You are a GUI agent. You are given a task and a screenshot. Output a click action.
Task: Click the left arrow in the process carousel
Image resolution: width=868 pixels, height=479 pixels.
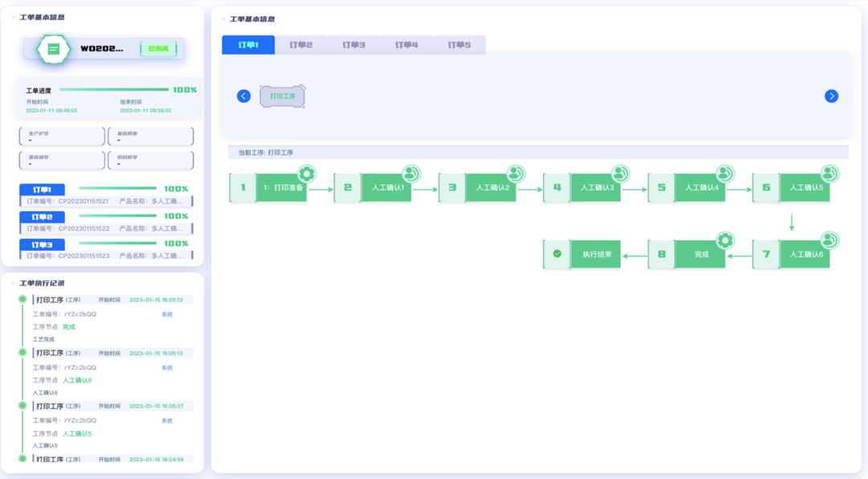point(244,96)
